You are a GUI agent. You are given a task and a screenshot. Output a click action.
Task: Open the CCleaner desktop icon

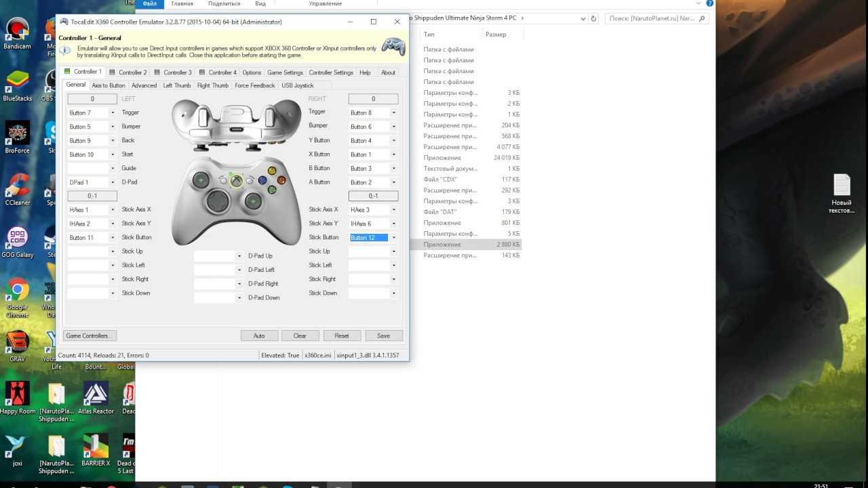pos(17,190)
